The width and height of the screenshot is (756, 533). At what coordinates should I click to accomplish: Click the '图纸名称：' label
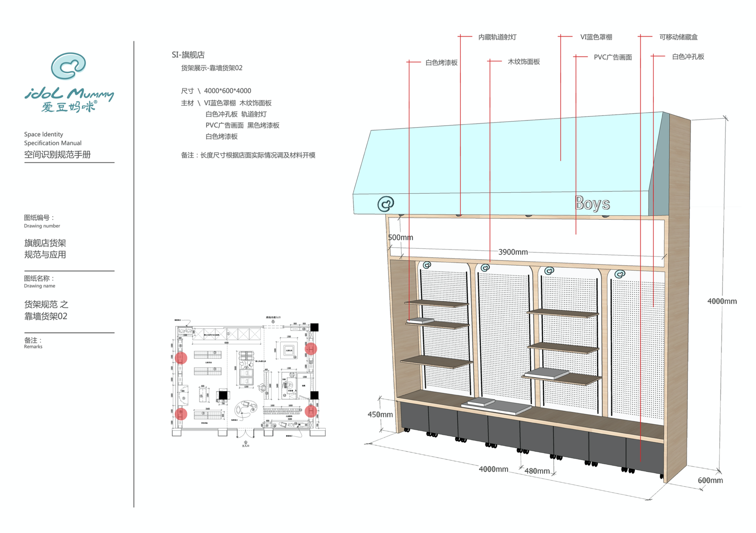pos(39,278)
